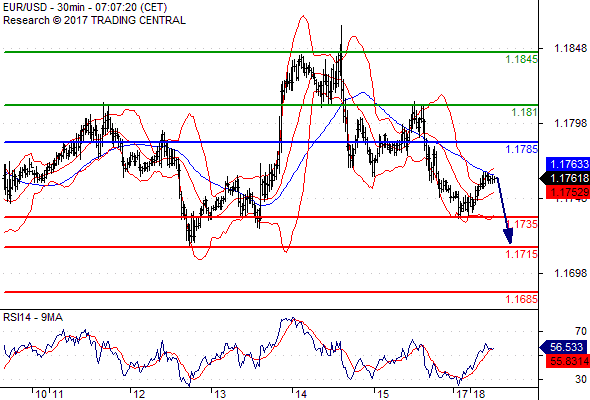This screenshot has width=590, height=400.
Task: Click the 1.1698 price axis label
Action: (x=570, y=273)
